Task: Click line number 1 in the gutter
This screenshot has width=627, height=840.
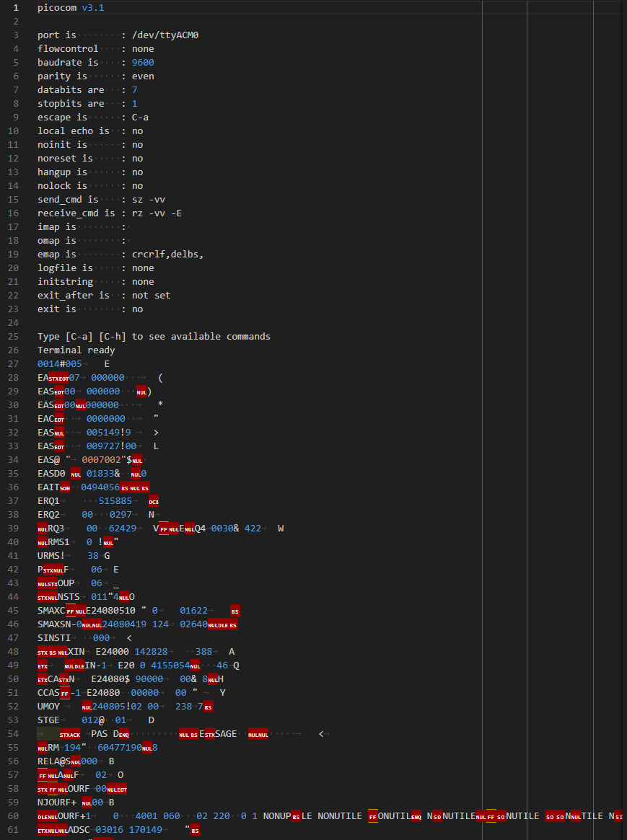Action: [x=16, y=7]
